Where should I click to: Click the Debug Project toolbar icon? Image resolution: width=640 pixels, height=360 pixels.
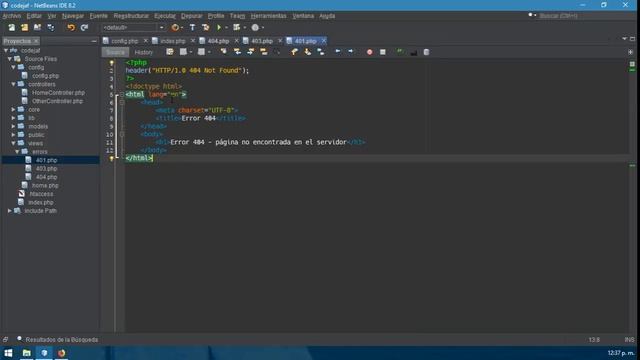coord(236,27)
